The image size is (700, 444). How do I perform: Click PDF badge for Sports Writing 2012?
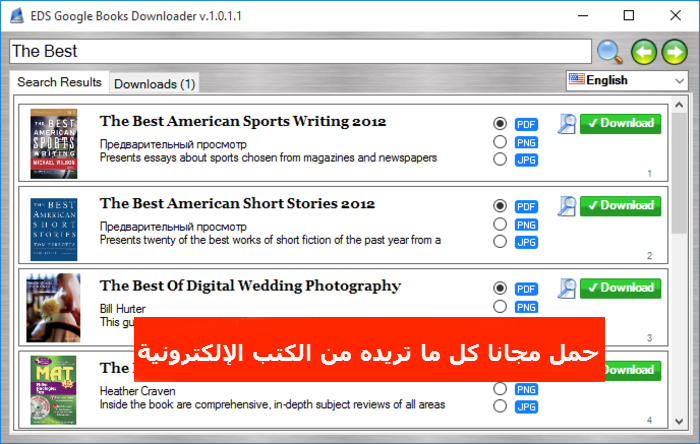pyautogui.click(x=526, y=124)
